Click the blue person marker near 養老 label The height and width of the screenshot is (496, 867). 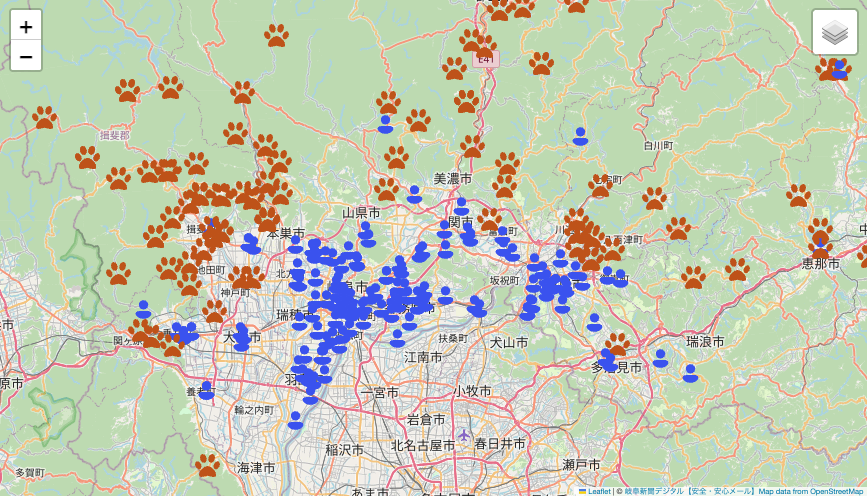click(206, 390)
